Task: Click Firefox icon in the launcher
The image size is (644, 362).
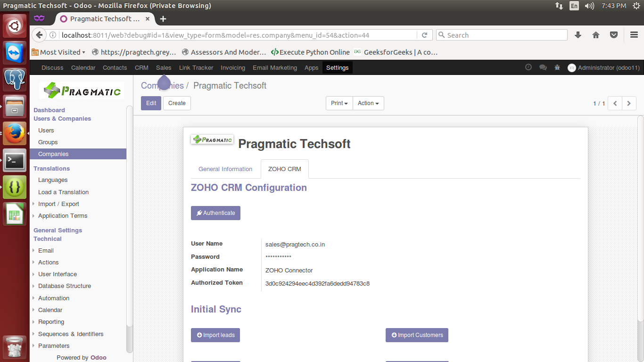Action: [15, 133]
